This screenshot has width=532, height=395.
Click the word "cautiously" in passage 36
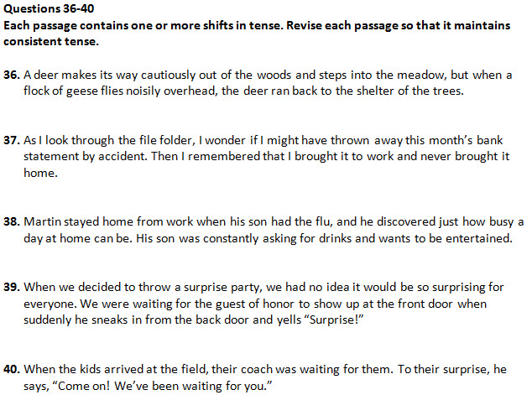tap(152, 75)
